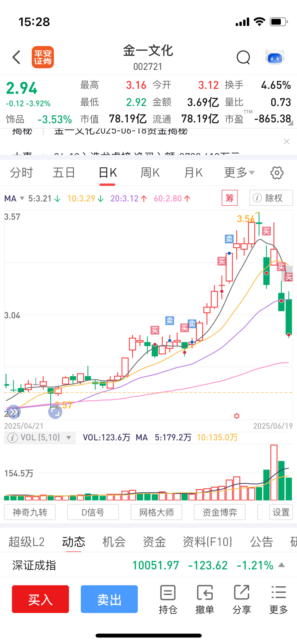This screenshot has width=297, height=644.
Task: Select the 动态 tab
Action: click(x=73, y=542)
